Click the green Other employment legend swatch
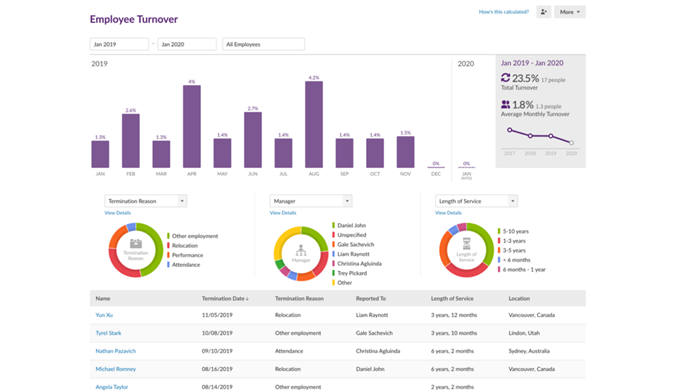Screen dimensions: 682x391 point(168,236)
